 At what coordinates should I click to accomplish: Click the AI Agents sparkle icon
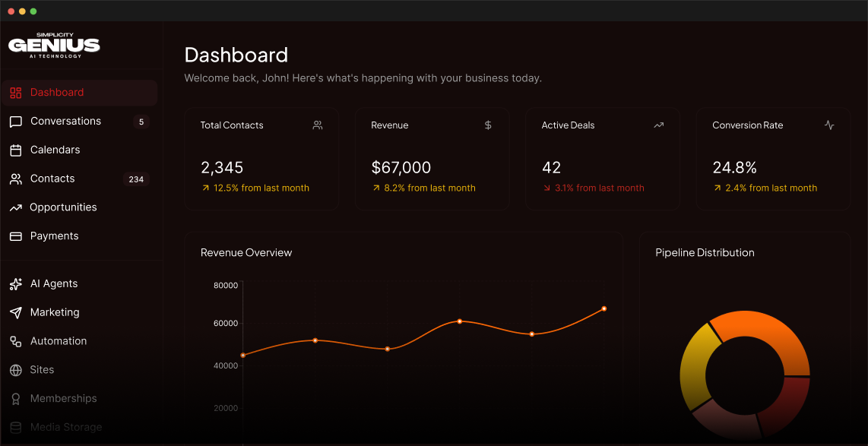click(15, 284)
